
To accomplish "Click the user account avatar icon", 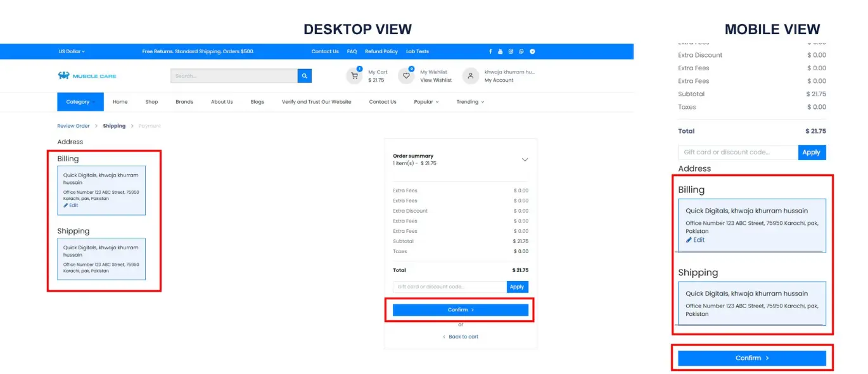I will pos(470,76).
